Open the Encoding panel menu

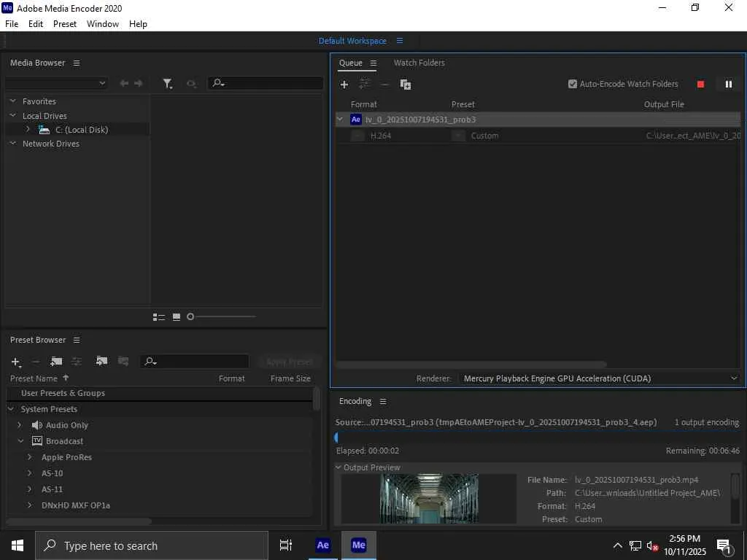click(x=383, y=402)
